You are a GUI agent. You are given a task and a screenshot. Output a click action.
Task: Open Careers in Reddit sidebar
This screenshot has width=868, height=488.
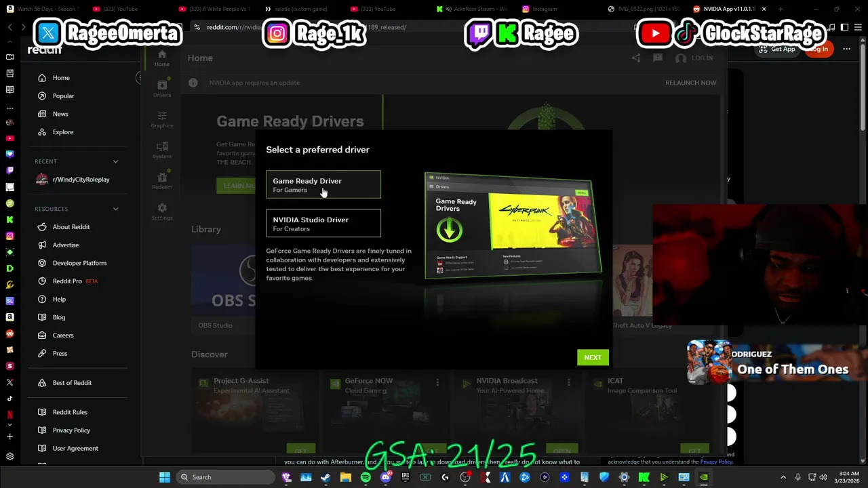pos(63,335)
